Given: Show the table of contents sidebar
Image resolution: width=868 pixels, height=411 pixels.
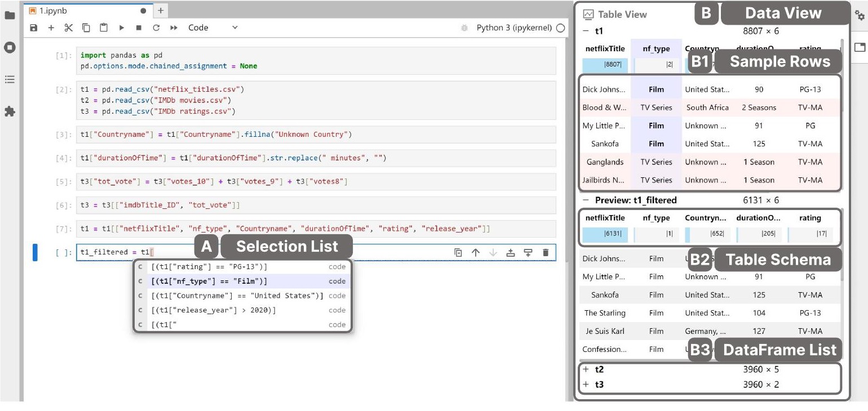Looking at the screenshot, I should (10, 79).
